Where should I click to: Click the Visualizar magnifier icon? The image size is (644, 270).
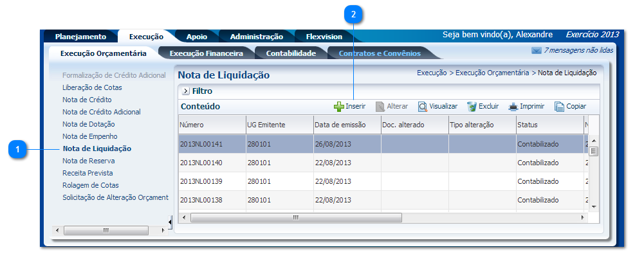(423, 107)
